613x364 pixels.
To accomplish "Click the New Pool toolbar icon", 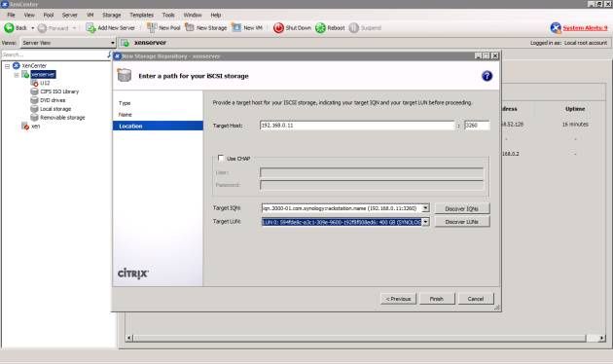I will pos(152,28).
